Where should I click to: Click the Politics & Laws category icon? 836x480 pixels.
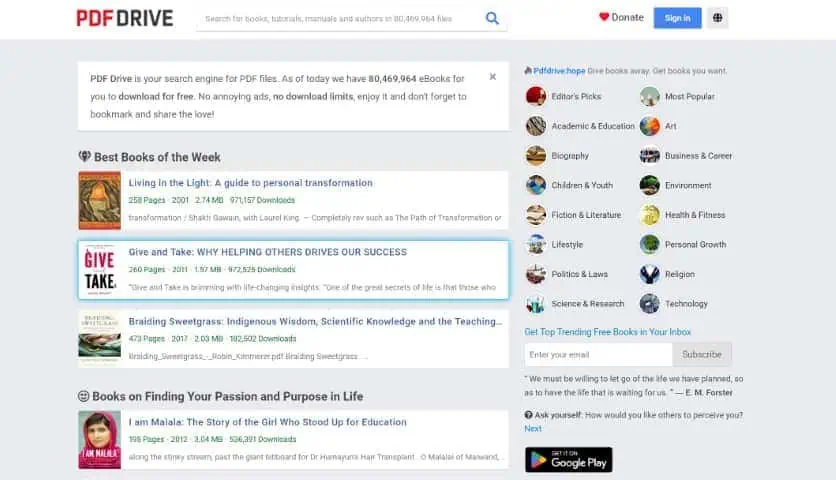536,274
